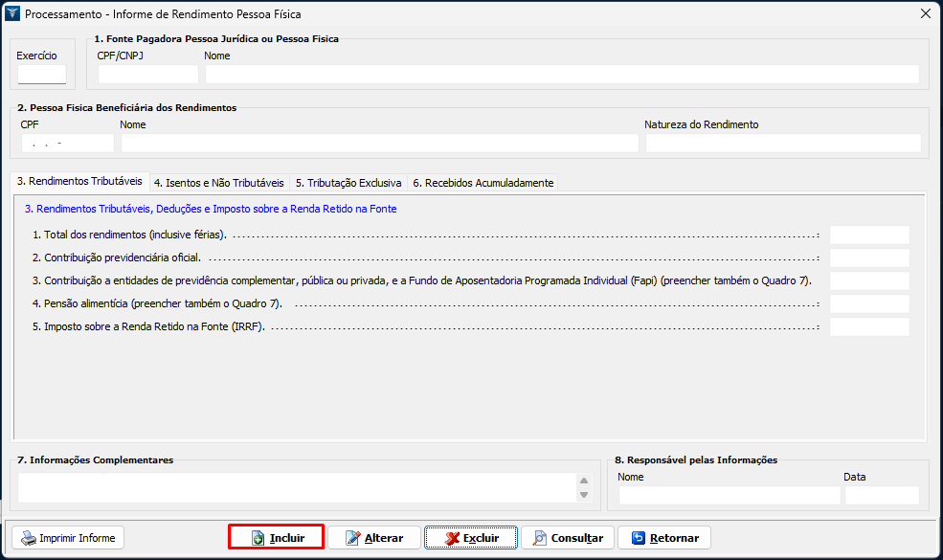The height and width of the screenshot is (560, 943).
Task: Click the Pensão alimentícia value field
Action: 868,304
